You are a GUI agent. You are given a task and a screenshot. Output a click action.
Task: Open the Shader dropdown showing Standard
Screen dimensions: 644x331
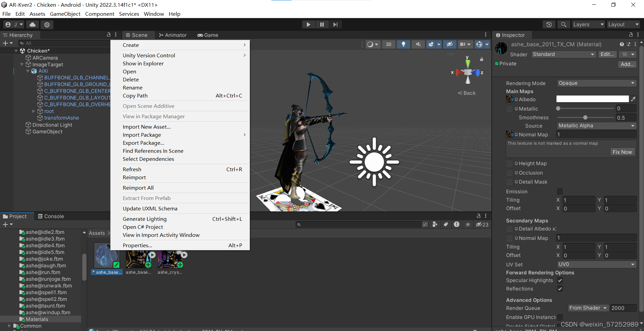pyautogui.click(x=563, y=54)
